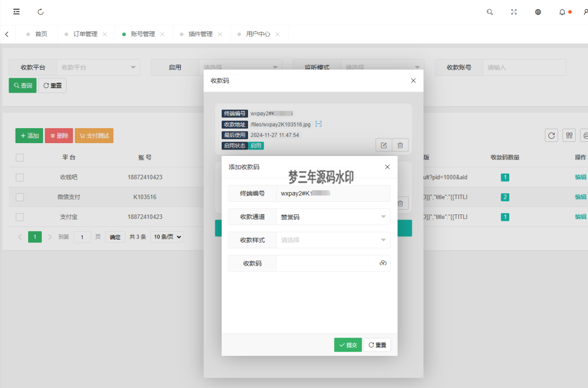
Task: Open the 收款样式 dropdown
Action: [x=333, y=240]
